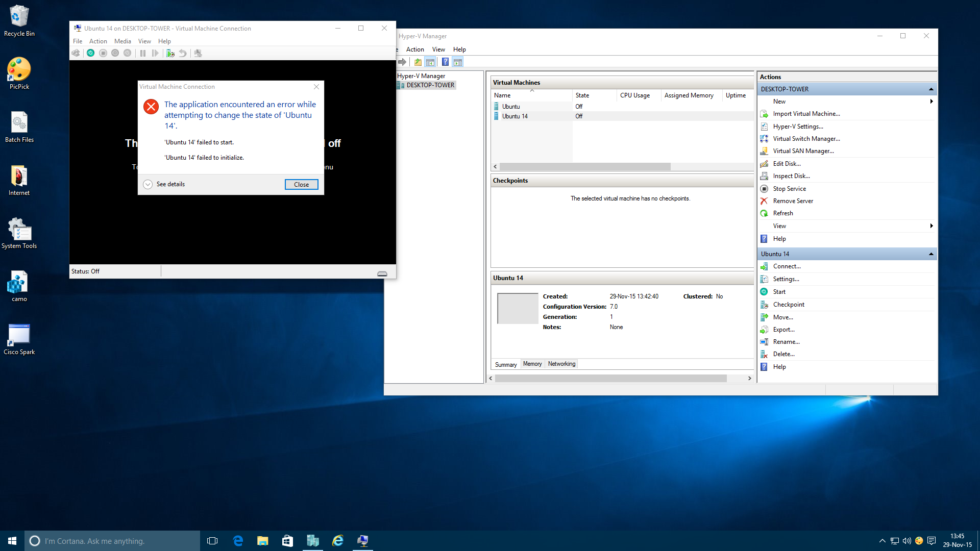The height and width of the screenshot is (551, 980).
Task: Show hidden system tray icons chevron
Action: click(882, 541)
